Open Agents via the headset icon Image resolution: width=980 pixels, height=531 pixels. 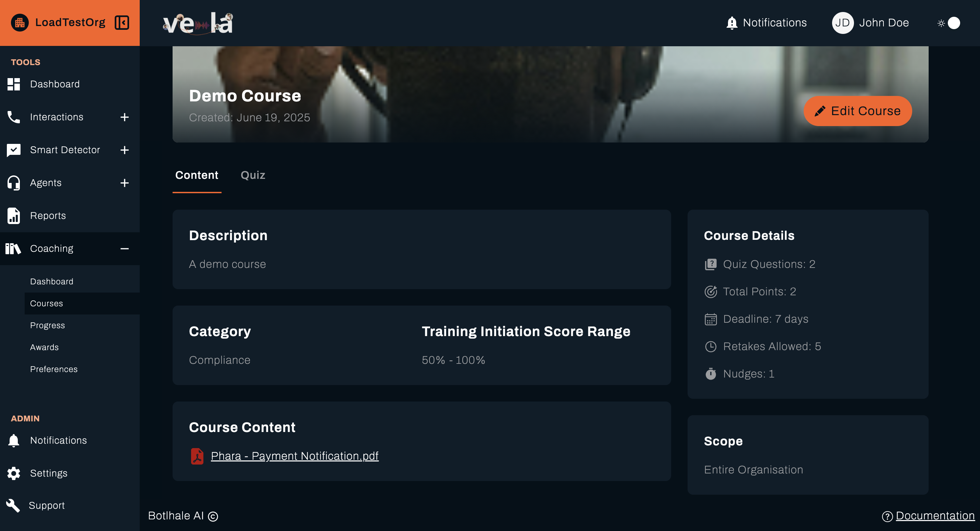pyautogui.click(x=14, y=183)
